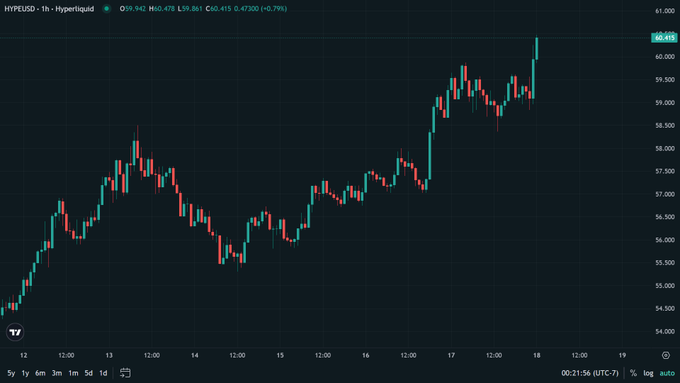The image size is (680, 383).
Task: Select the 5d time range
Action: tap(88, 373)
